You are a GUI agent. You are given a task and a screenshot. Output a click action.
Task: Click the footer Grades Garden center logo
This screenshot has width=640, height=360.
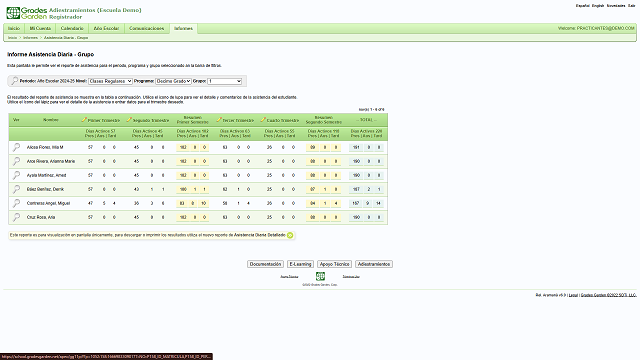320,276
